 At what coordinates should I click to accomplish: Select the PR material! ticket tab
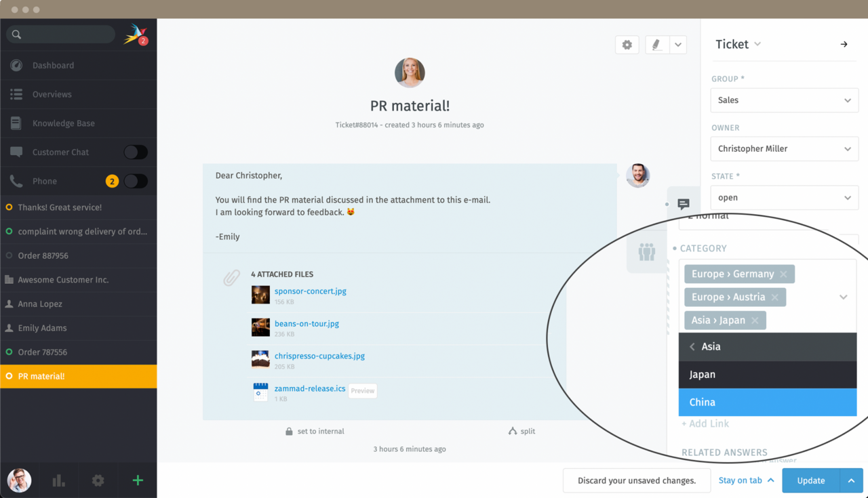[x=78, y=376]
